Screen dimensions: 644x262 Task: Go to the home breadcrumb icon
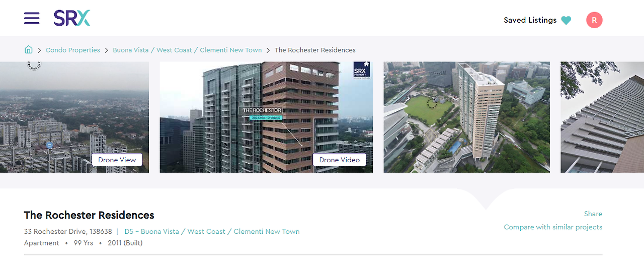29,49
